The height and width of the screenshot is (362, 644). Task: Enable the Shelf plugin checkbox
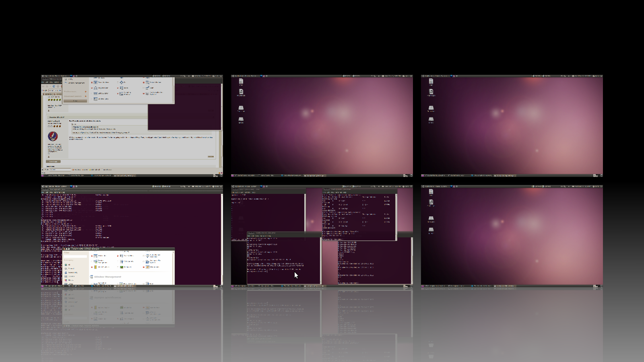(144, 88)
